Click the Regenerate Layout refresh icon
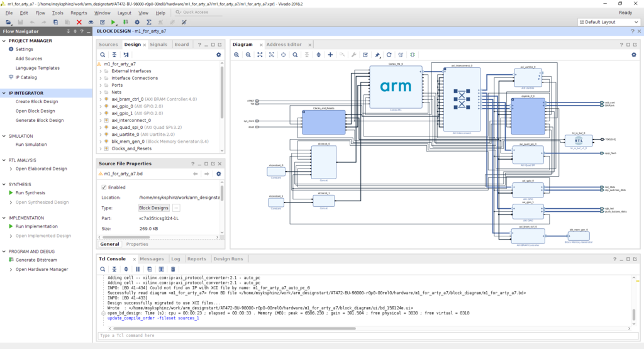Screen dimensions: 644x349 point(389,55)
